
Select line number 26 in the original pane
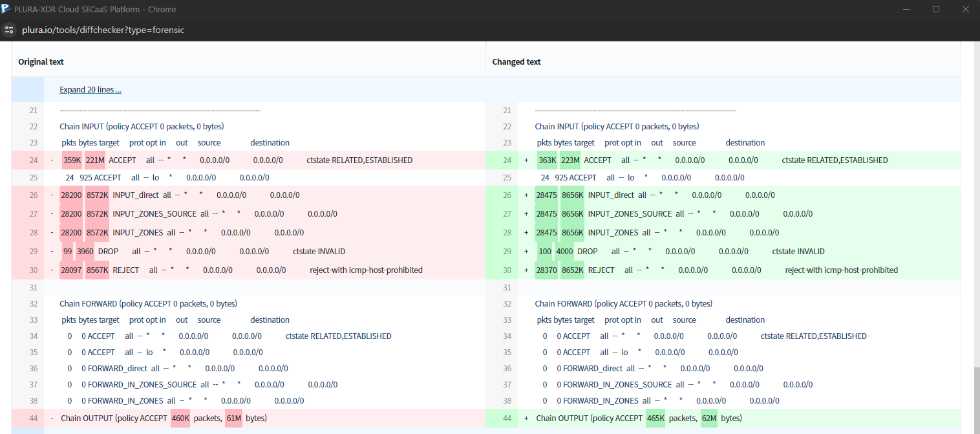[x=33, y=195]
